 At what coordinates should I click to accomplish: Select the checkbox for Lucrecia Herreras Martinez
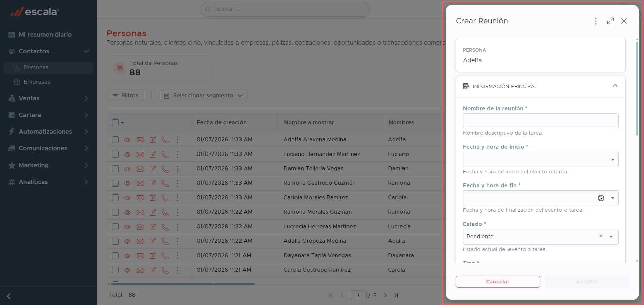point(115,227)
